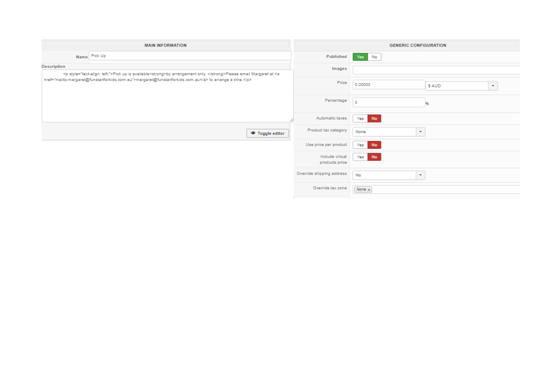Viewport: 555px width, 392px height.
Task: Click the GENERIC CONFIGURATION header
Action: (417, 45)
